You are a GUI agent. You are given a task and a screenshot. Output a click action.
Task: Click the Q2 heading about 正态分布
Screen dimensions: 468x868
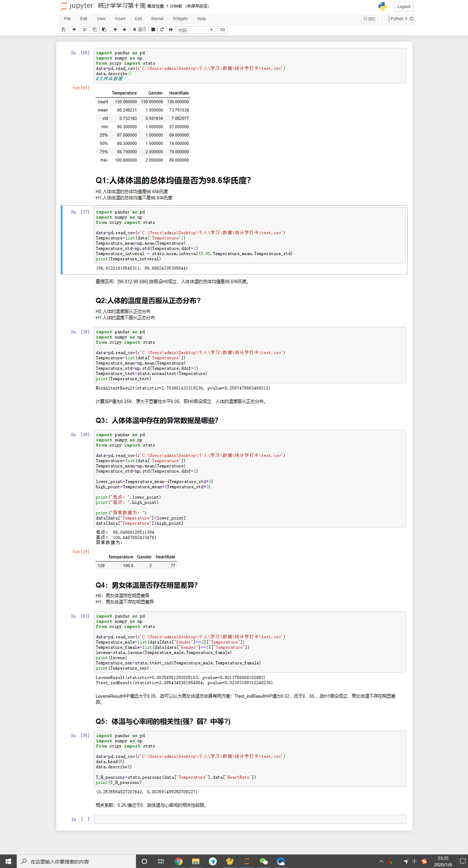click(x=148, y=301)
